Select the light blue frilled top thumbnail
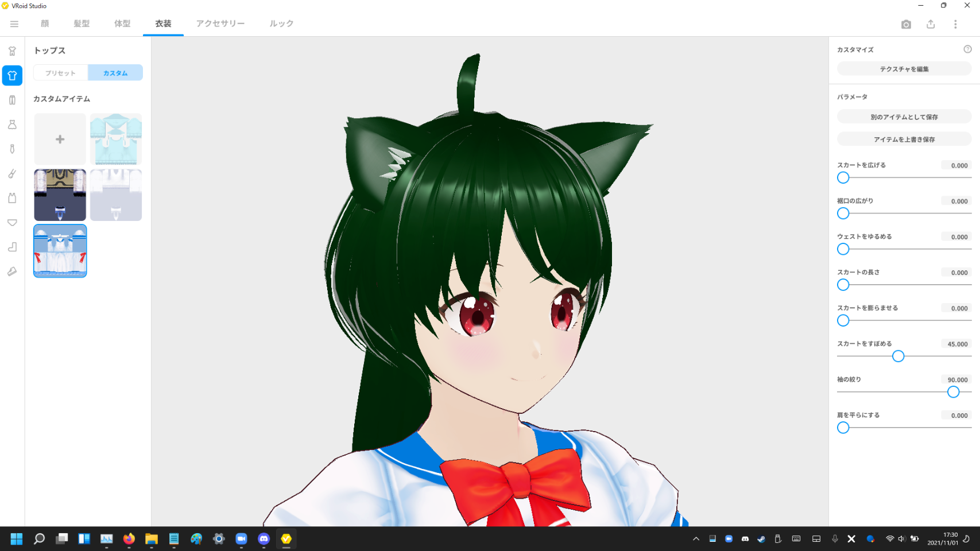Image resolution: width=980 pixels, height=551 pixels. (x=116, y=139)
